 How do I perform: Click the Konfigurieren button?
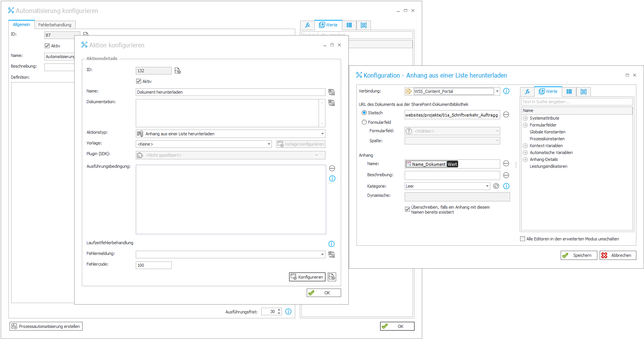tap(307, 277)
